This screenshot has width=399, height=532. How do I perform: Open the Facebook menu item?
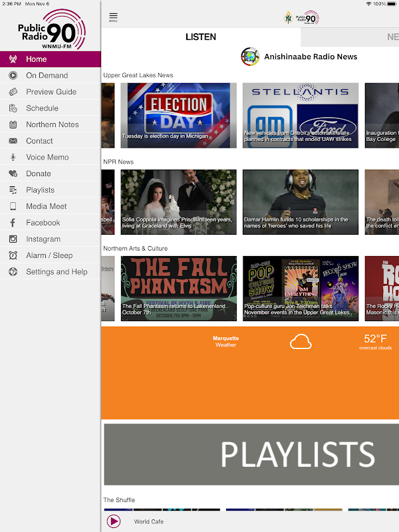51,223
